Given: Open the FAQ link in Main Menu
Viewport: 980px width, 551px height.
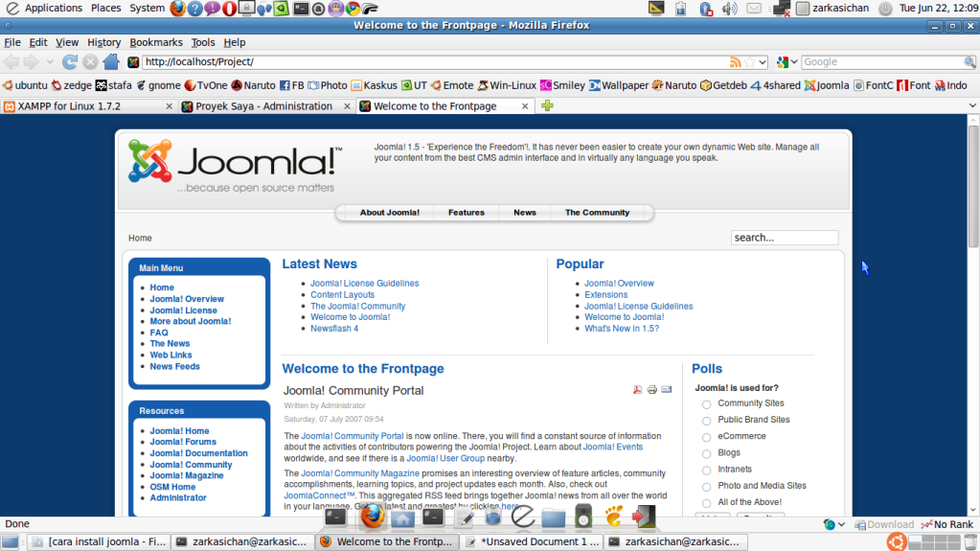Looking at the screenshot, I should pos(159,333).
